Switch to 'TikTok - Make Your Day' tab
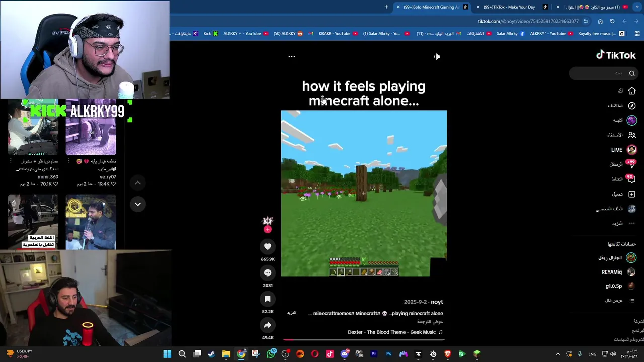Screen dimensions: 644x362 click(x=512, y=7)
